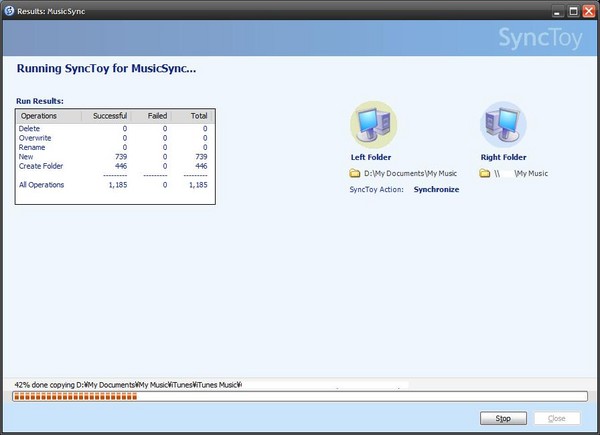This screenshot has height=435, width=600.
Task: Click the folder icon beside D:\My Documents\My Music
Action: click(x=355, y=173)
